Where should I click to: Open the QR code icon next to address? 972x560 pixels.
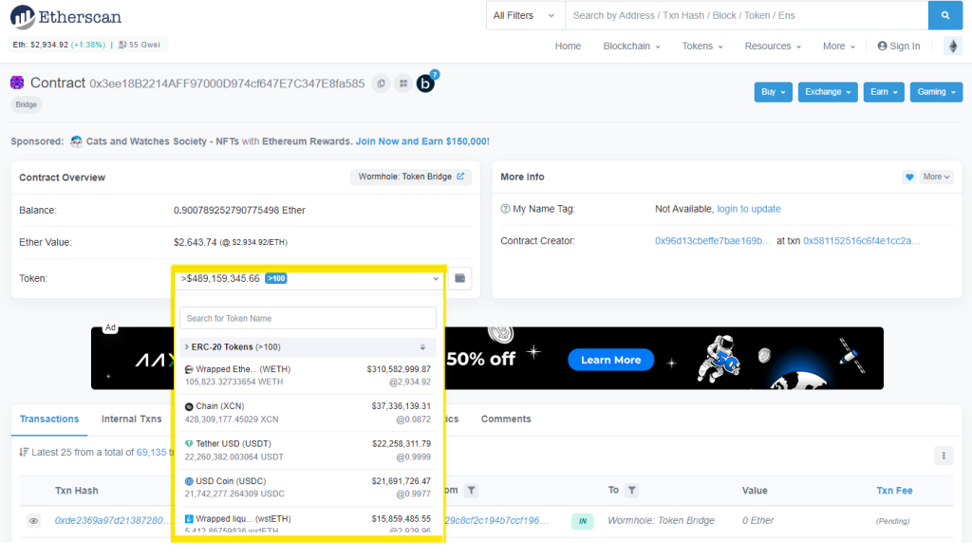pyautogui.click(x=403, y=84)
